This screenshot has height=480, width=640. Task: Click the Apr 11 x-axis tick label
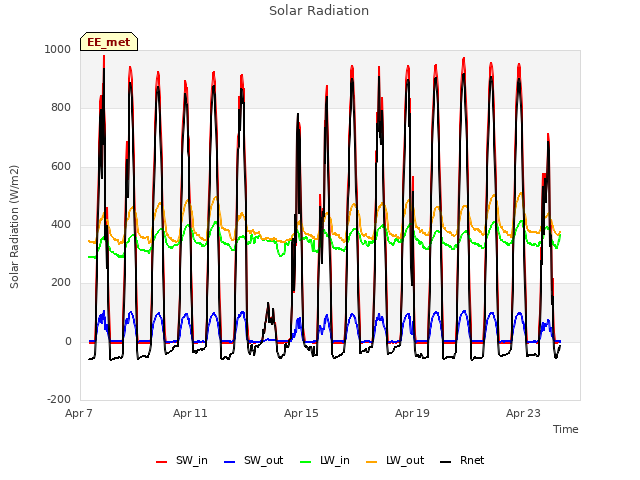190,413
